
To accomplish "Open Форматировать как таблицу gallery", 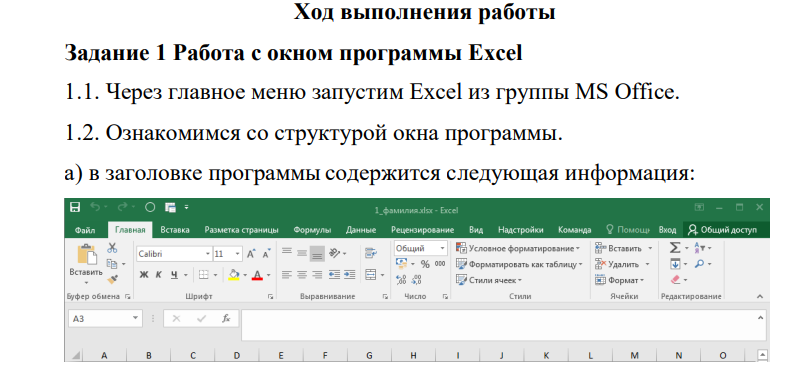I will (x=519, y=264).
